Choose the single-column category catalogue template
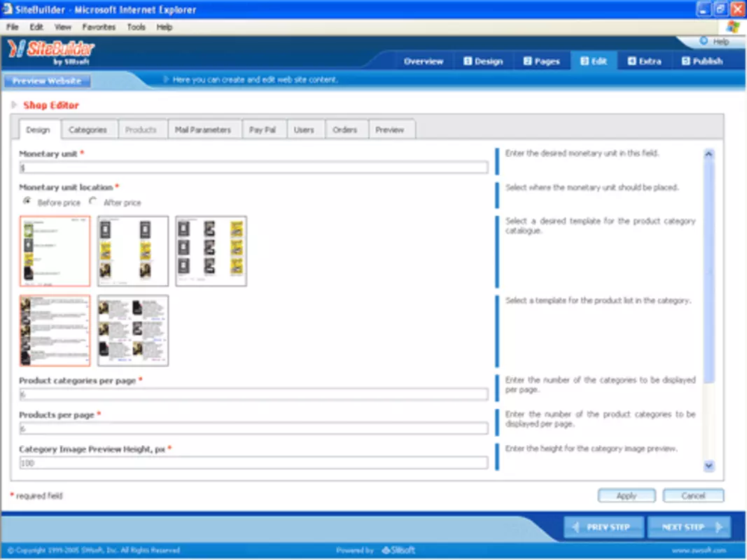Image resolution: width=747 pixels, height=560 pixels. [55, 251]
